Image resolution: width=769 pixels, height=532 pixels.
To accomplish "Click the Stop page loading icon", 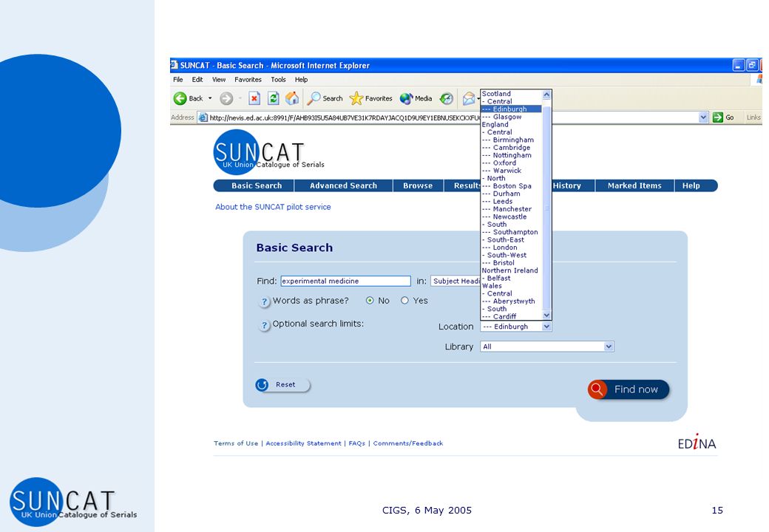I will point(254,98).
